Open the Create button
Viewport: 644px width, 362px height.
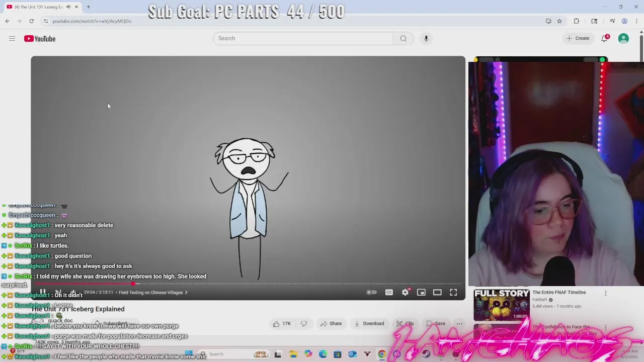click(x=578, y=38)
